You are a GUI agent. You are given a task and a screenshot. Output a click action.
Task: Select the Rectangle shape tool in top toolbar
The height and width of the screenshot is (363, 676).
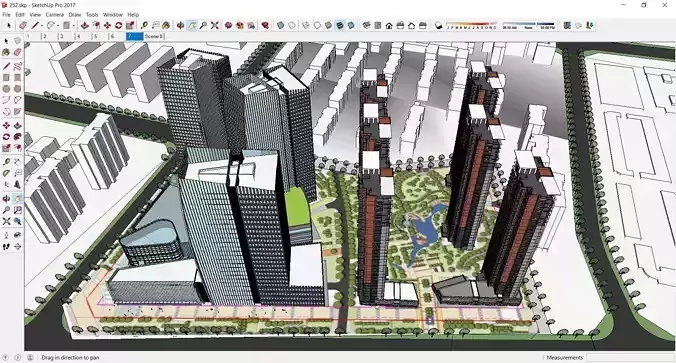point(66,25)
